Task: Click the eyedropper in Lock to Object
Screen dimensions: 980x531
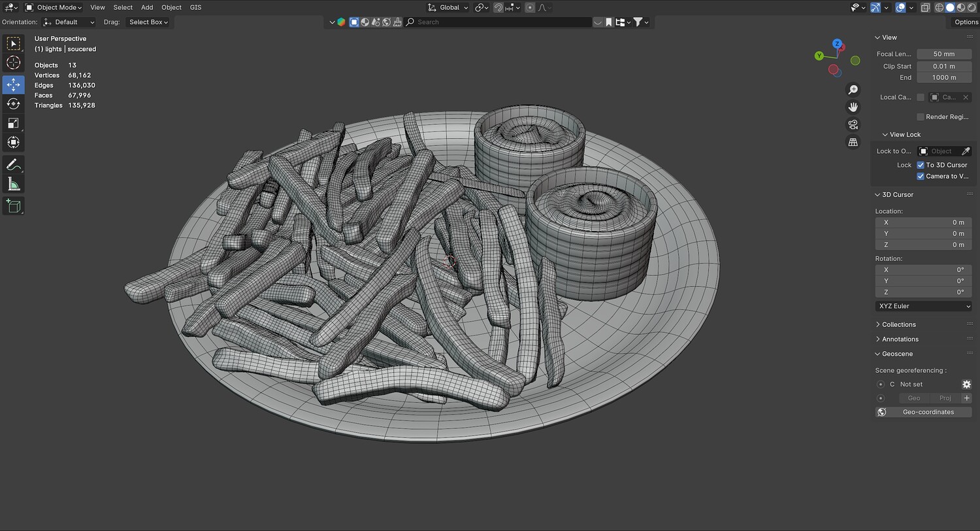Action: [x=966, y=151]
